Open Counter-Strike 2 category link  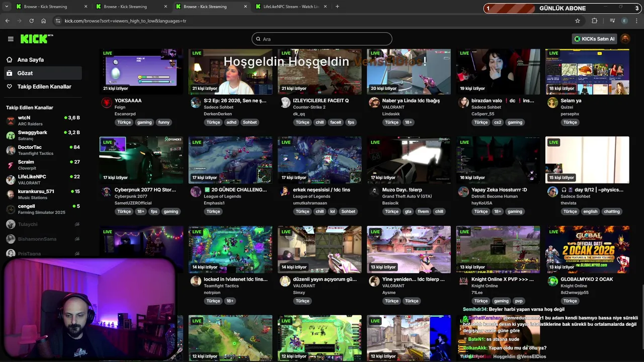click(x=309, y=107)
